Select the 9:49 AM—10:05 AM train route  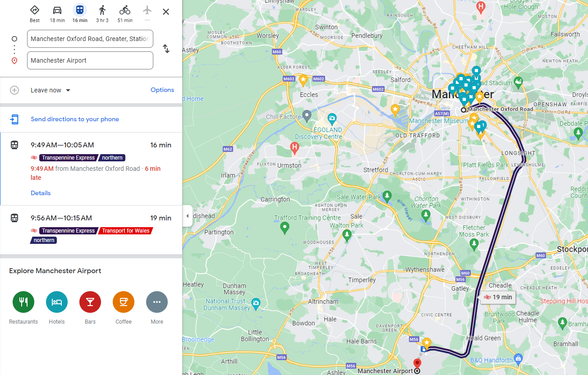[91, 169]
